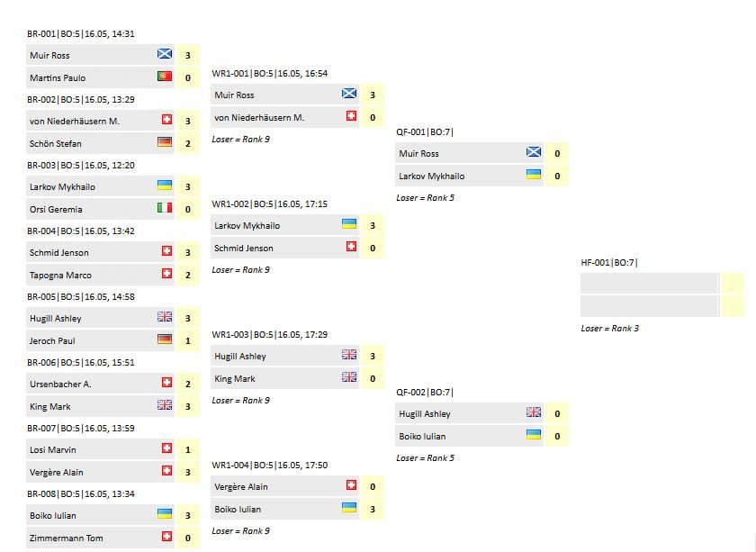Click Swiss flag beside Zimmermann Tom
Screen dimensions: 756x552
(x=166, y=536)
